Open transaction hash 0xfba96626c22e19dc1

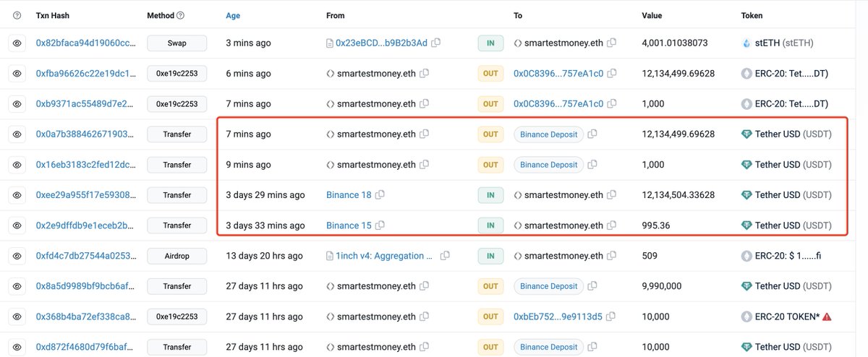click(x=85, y=74)
